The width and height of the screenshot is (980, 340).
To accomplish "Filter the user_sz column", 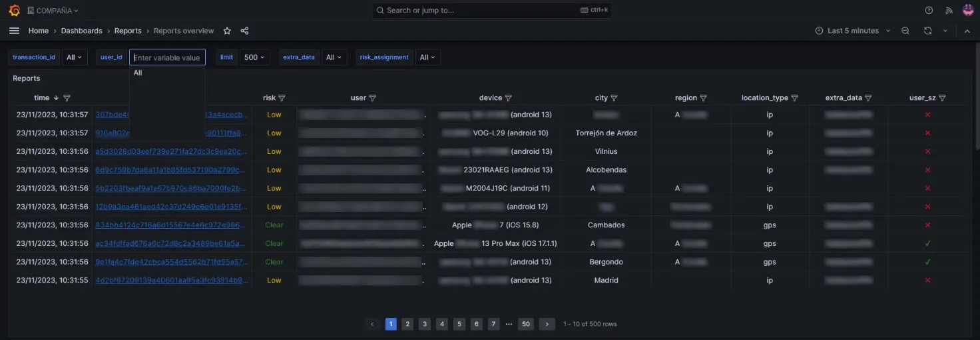I will 942,98.
